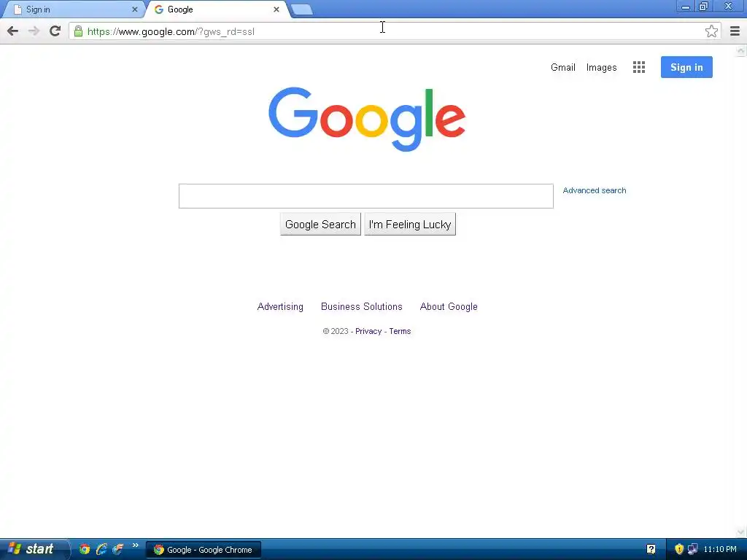Screen dimensions: 747x560
Task: Open the Chrome hamburger menu
Action: coord(735,31)
